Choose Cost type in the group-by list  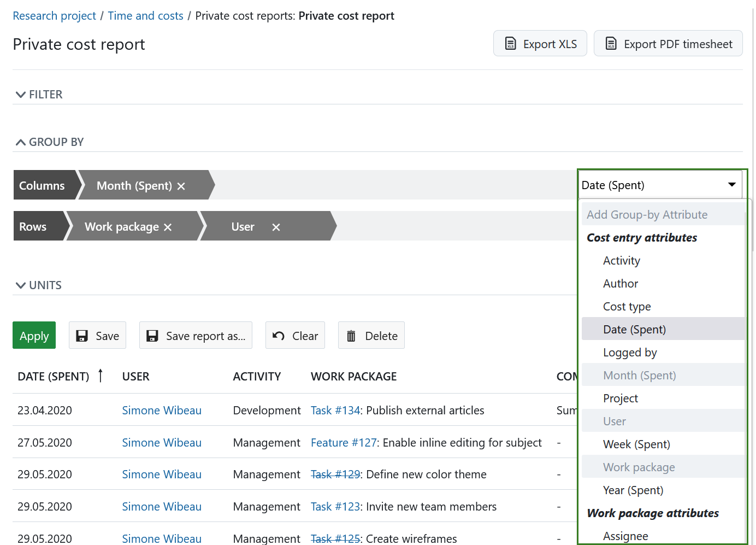pos(627,307)
